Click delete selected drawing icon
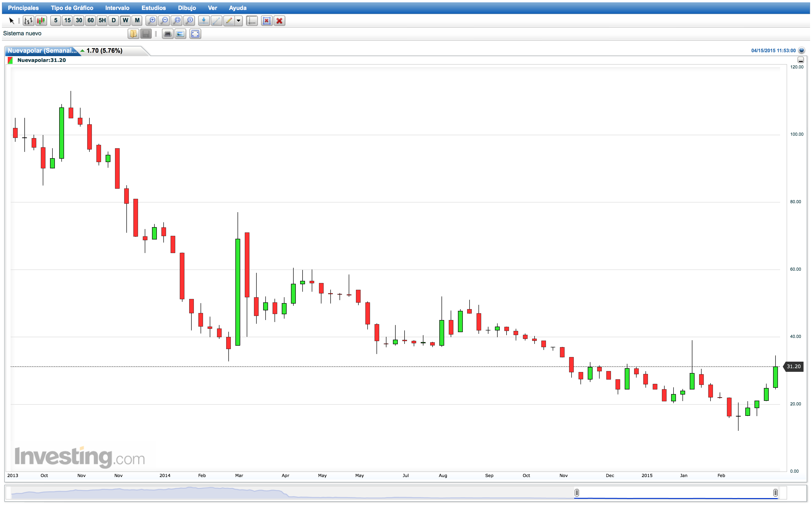This screenshot has width=812, height=508. 267,21
